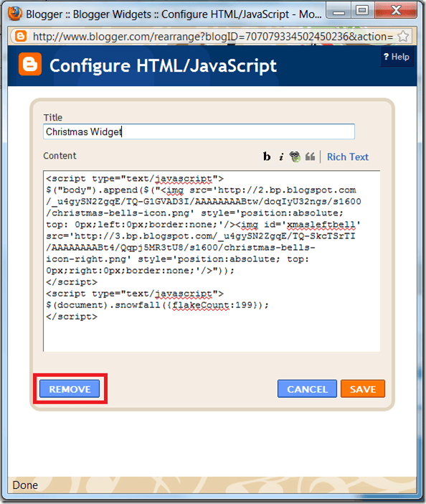Screen dimensions: 426x504
Task: Switch to Rich Text editor mode
Action: pos(348,157)
